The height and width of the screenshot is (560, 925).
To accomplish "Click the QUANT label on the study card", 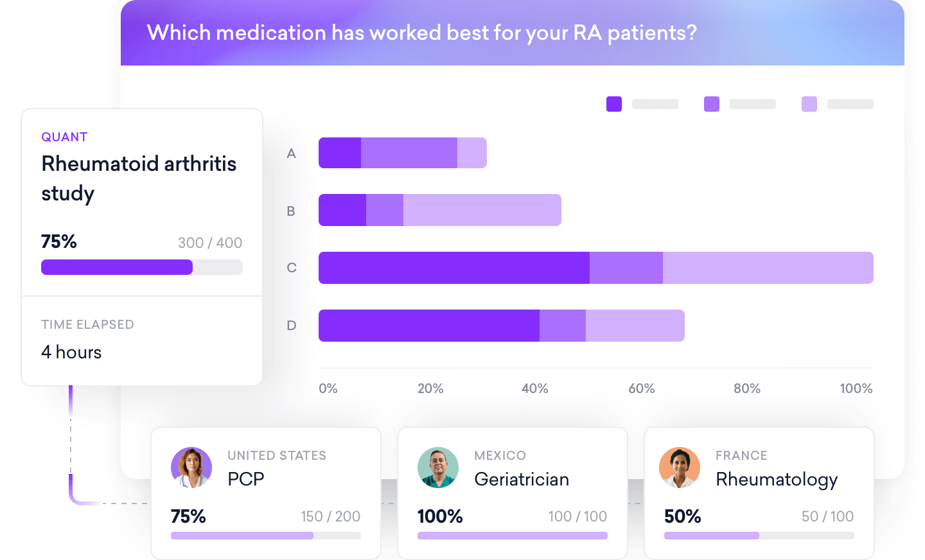I will point(64,137).
